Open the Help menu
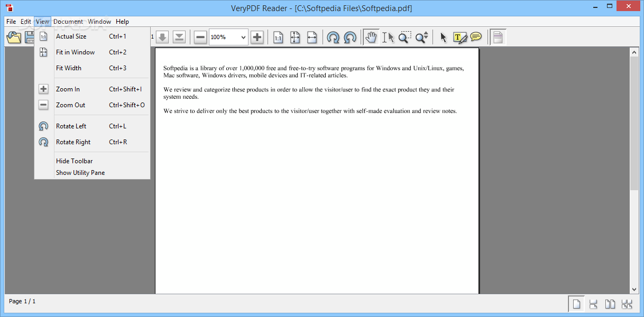Image resolution: width=644 pixels, height=317 pixels. (123, 22)
